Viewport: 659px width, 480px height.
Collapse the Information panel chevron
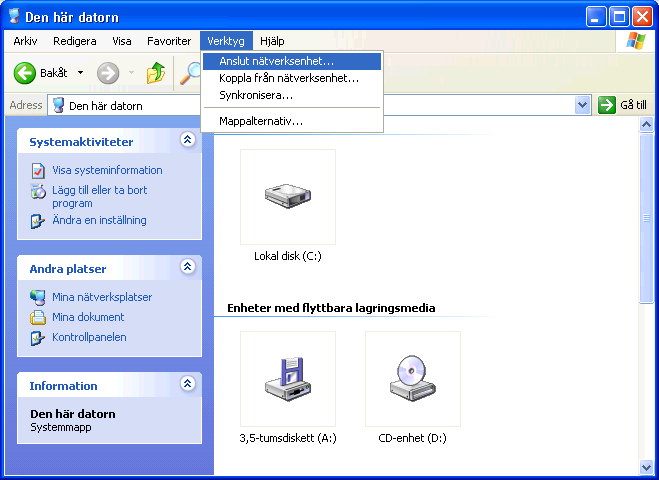point(187,385)
